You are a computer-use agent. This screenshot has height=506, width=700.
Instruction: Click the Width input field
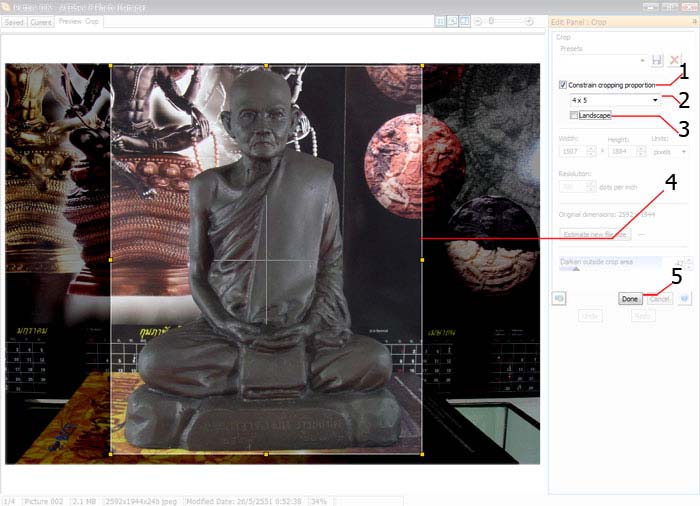(x=573, y=151)
